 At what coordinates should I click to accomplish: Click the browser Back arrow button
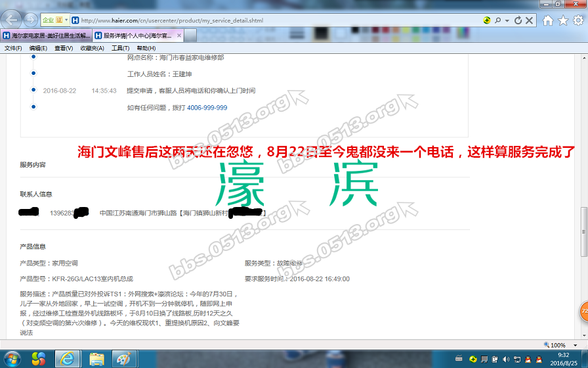[x=13, y=20]
